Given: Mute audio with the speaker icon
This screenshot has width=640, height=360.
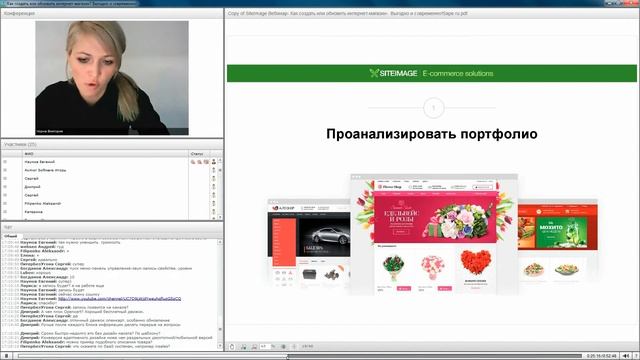Looking at the screenshot, I should [x=626, y=356].
